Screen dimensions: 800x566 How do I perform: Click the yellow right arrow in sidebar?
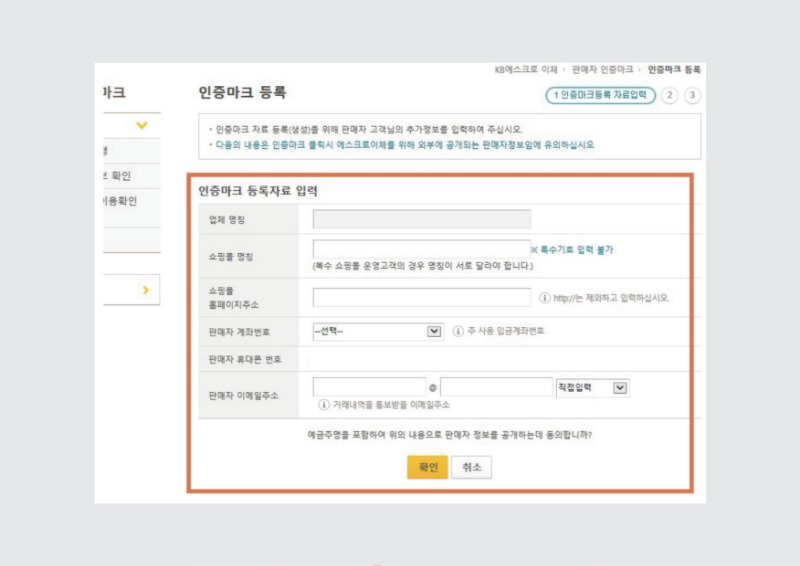click(x=144, y=289)
